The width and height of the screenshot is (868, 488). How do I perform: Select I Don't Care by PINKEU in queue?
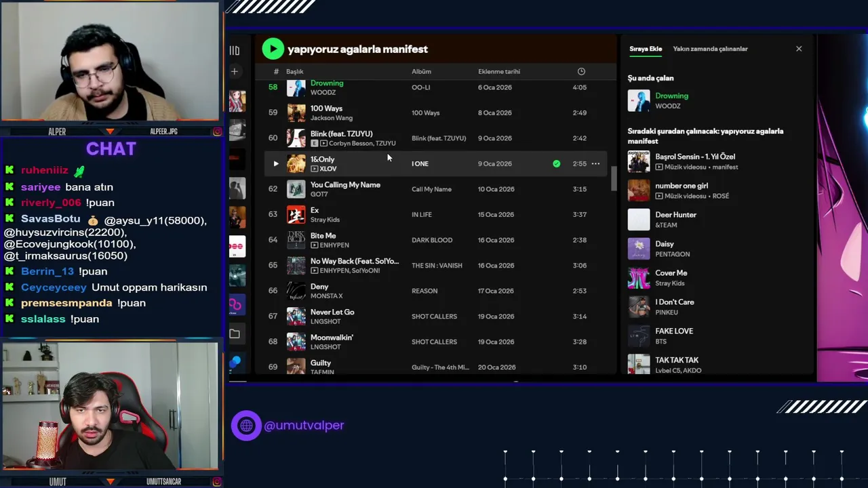pos(717,307)
